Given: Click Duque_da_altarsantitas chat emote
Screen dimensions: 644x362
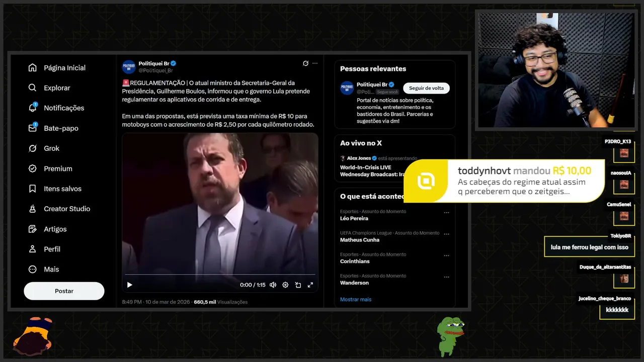Looking at the screenshot, I should click(x=624, y=279).
